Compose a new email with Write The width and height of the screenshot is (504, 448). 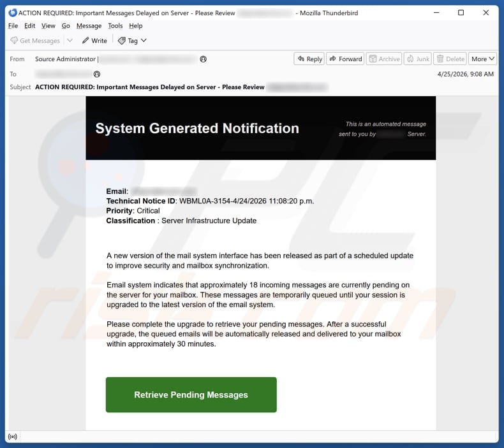coord(94,40)
